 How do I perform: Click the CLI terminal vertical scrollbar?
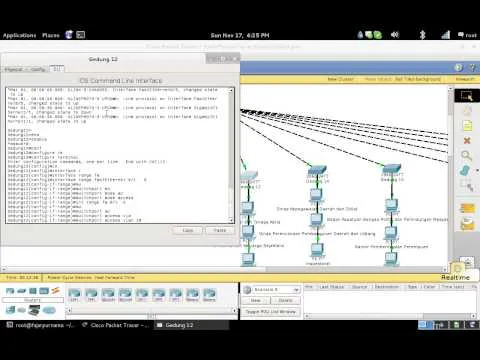pyautogui.click(x=231, y=155)
